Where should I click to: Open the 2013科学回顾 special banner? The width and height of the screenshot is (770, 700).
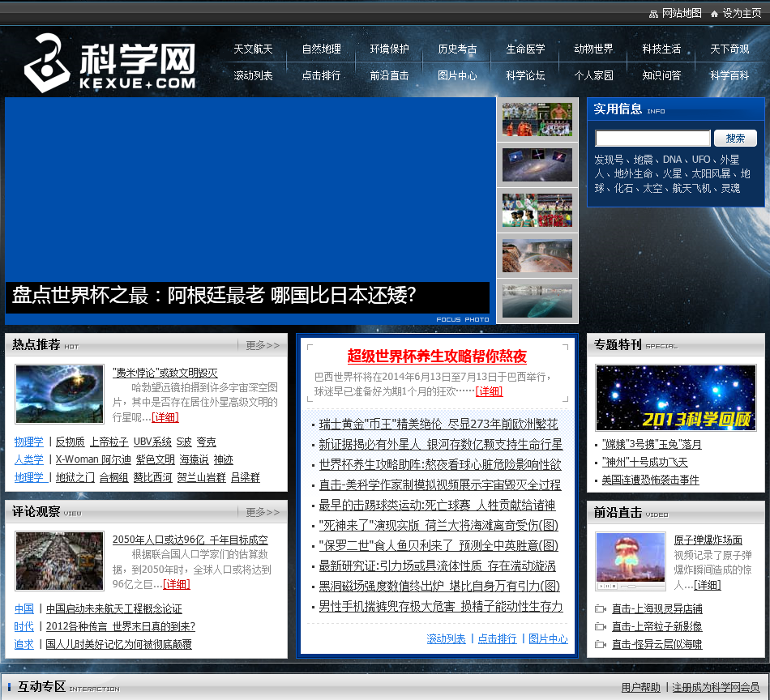[676, 398]
